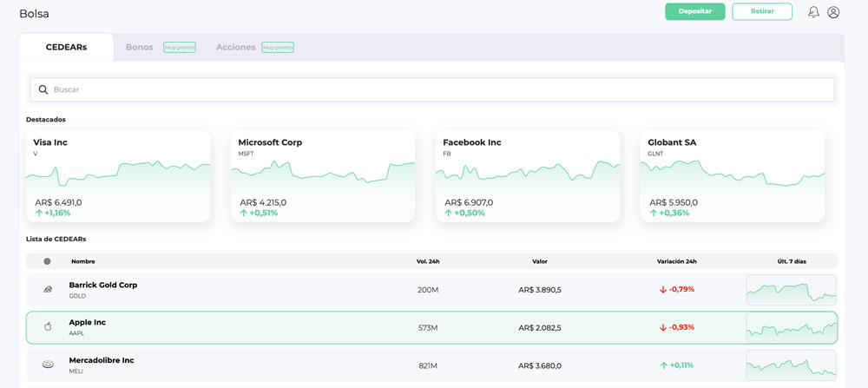868x388 pixels.
Task: Click the -0,93% variation
Action: [x=681, y=327]
